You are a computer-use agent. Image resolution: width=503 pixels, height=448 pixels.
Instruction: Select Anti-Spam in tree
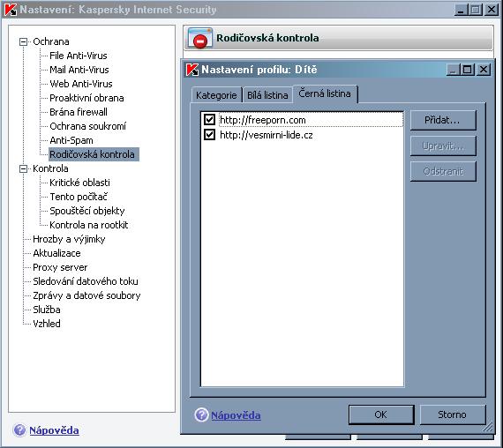(x=71, y=140)
